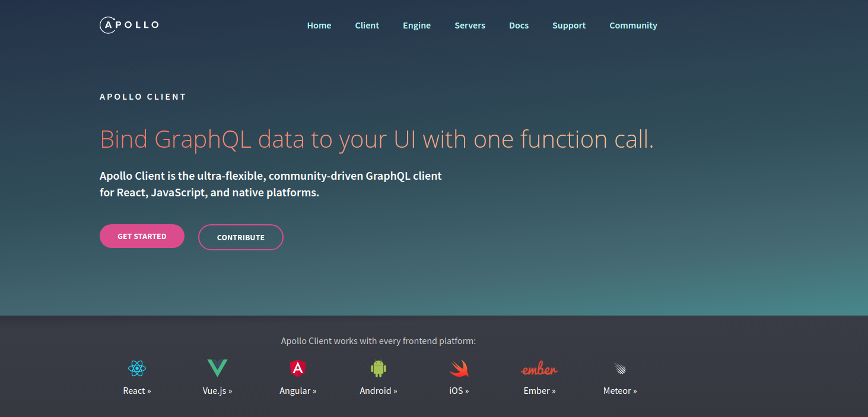
Task: Click the Android robot icon
Action: click(x=379, y=368)
